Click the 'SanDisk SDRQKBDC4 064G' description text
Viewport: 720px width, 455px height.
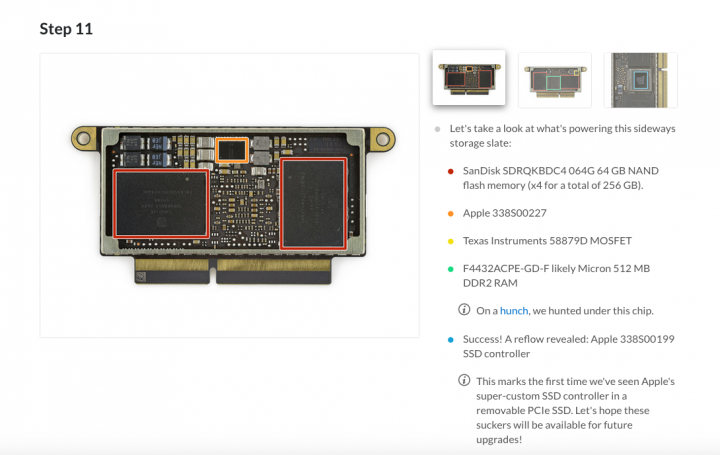561,178
